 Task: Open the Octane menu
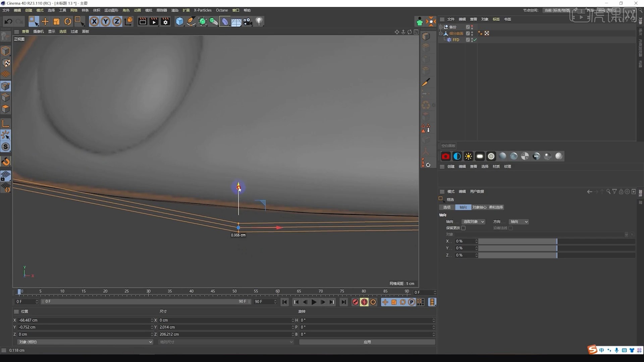click(x=222, y=10)
